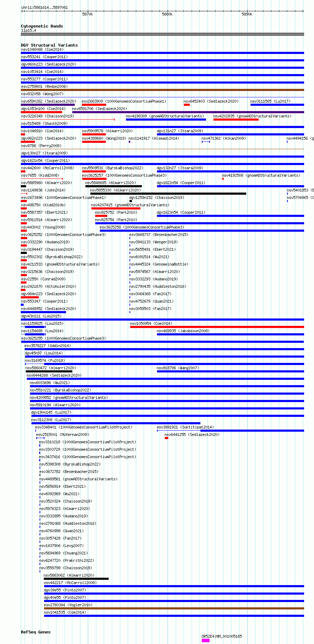Select dgv962n223 (Sedlazeck2020) label
This screenshot has height=644, width=314.
(49, 138)
